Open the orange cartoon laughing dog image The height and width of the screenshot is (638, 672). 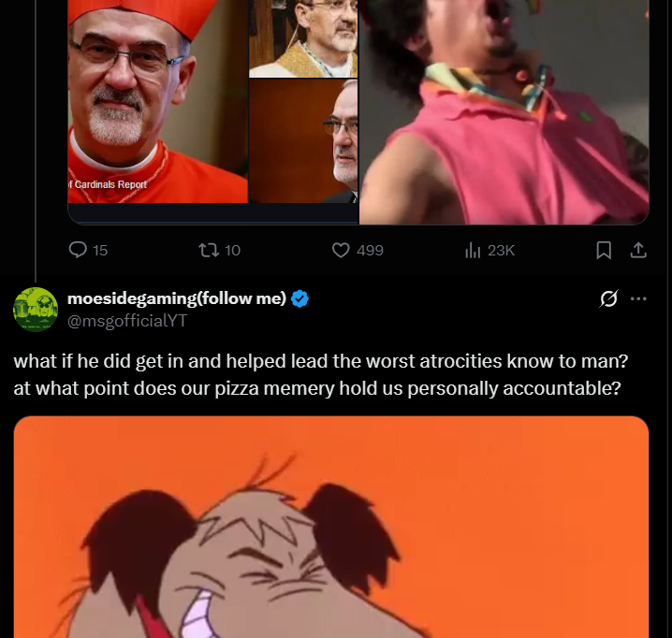tap(331, 527)
